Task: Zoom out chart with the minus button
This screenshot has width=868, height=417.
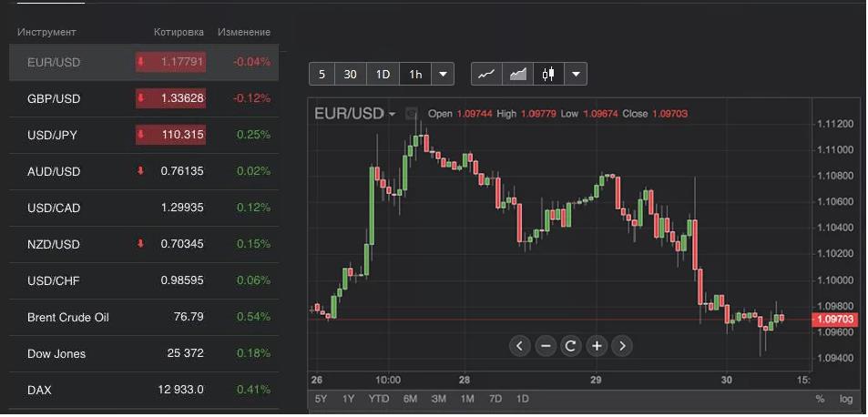Action: 546,345
